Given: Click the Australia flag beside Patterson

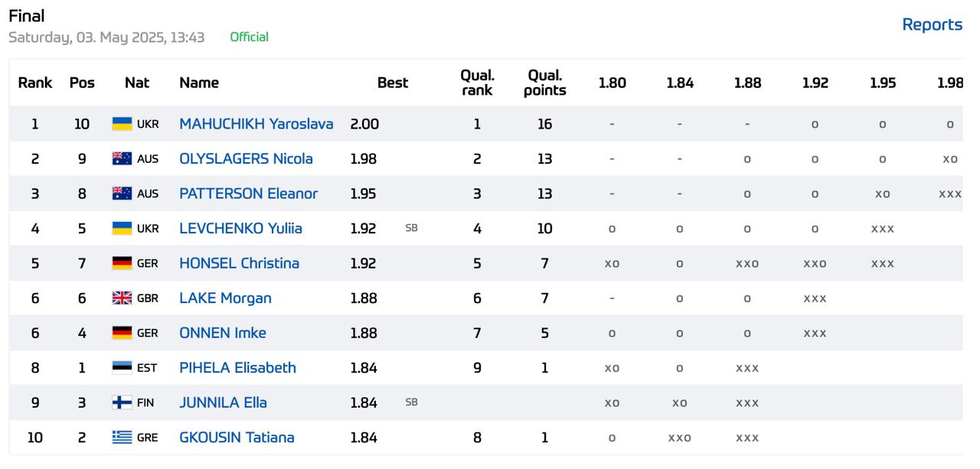Looking at the screenshot, I should (122, 194).
